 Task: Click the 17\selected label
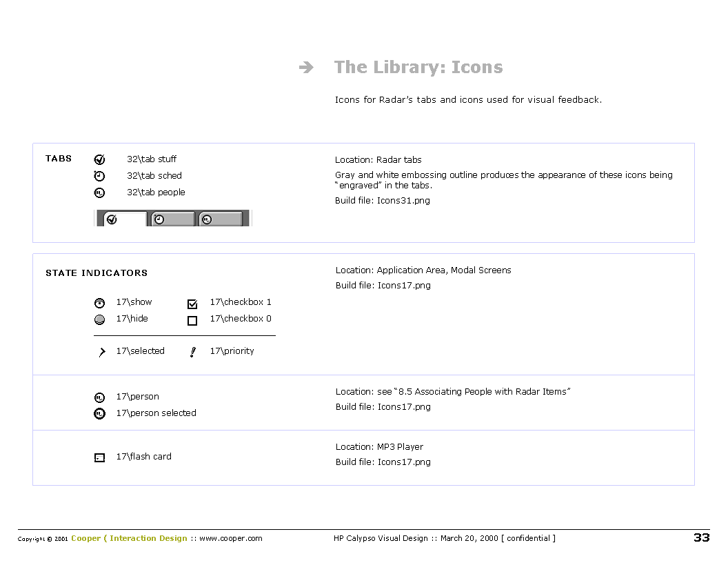point(140,351)
